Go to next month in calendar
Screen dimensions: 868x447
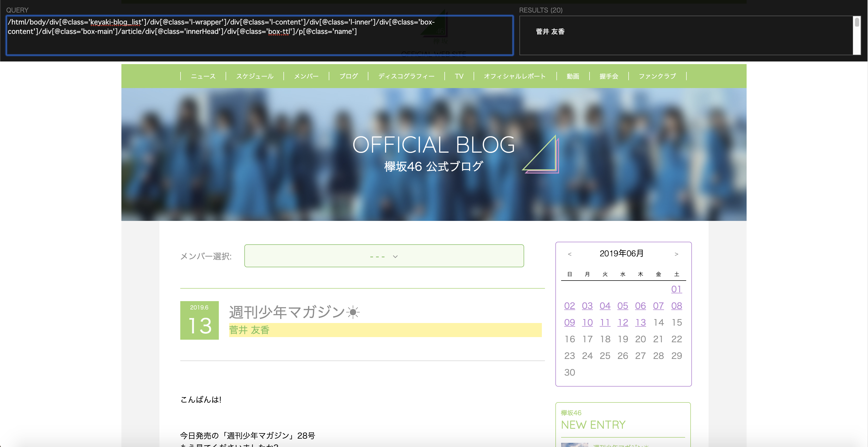coord(676,254)
